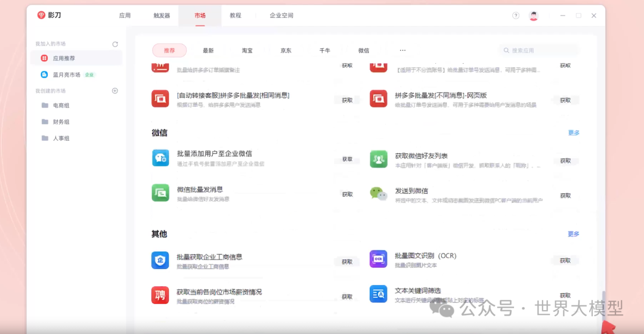
Task: Open the help question mark icon
Action: 516,16
